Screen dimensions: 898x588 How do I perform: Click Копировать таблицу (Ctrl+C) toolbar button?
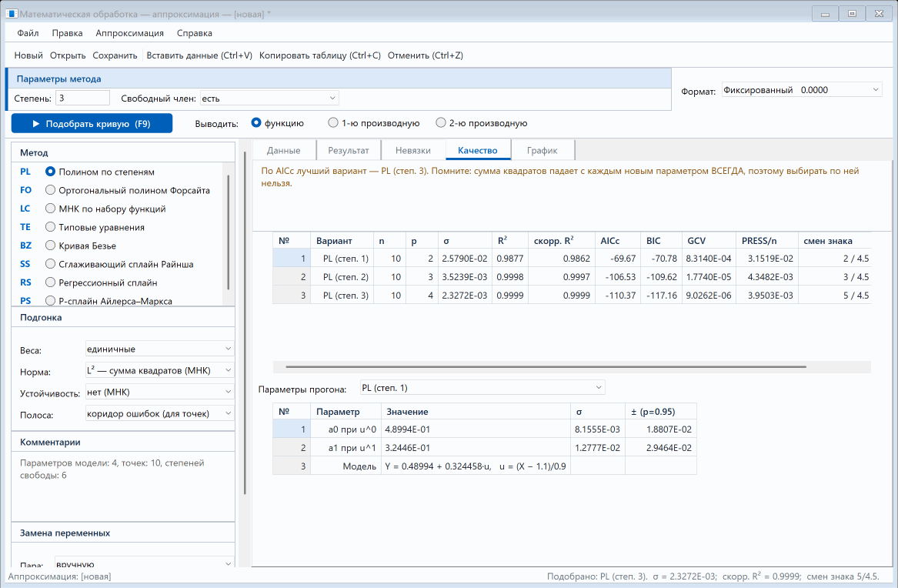pyautogui.click(x=319, y=55)
